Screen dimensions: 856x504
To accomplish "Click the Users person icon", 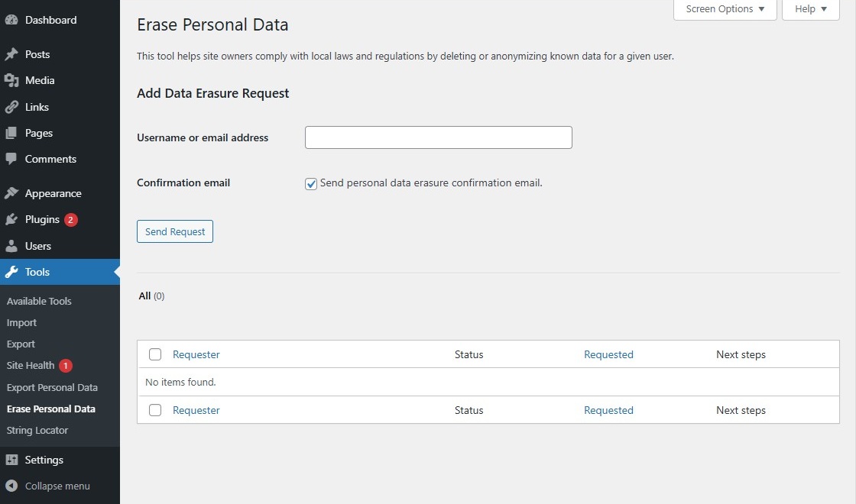I will point(11,246).
